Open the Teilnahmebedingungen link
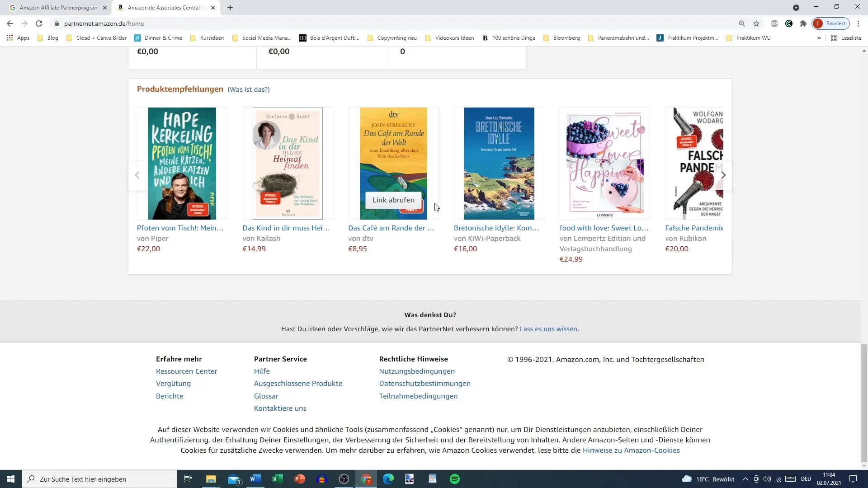The height and width of the screenshot is (488, 868). [418, 396]
